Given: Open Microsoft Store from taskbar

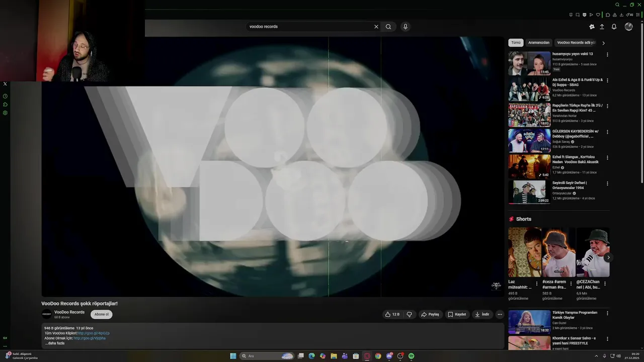Looking at the screenshot, I should [x=356, y=356].
